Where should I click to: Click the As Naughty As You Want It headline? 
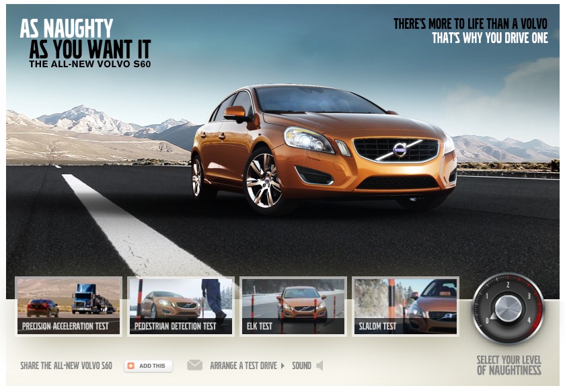tap(85, 38)
